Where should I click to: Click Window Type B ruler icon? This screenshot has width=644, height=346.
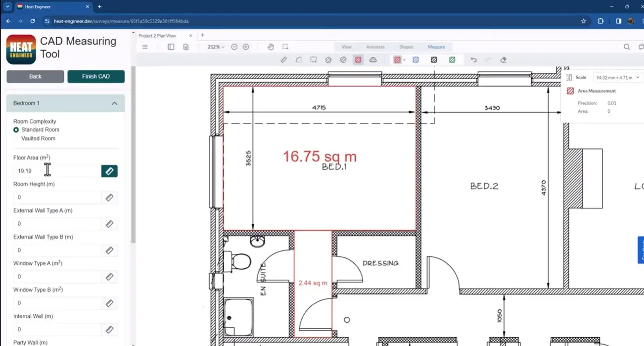tap(109, 303)
